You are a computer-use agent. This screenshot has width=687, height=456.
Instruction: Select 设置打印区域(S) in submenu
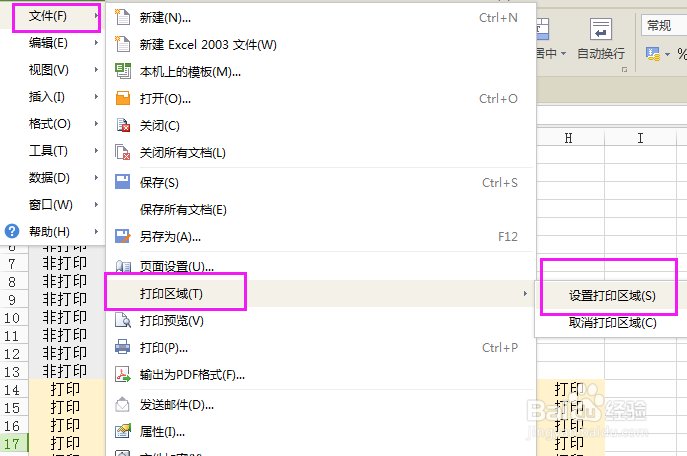point(612,296)
